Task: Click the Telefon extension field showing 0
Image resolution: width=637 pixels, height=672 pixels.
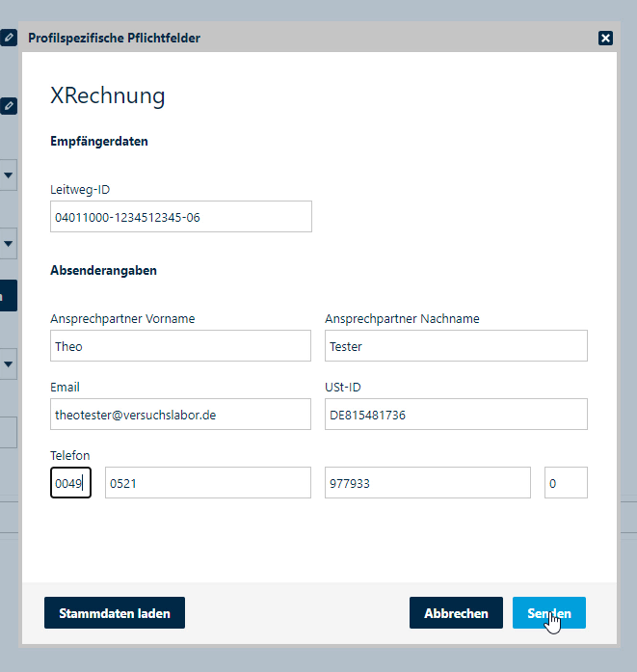Action: click(x=566, y=483)
